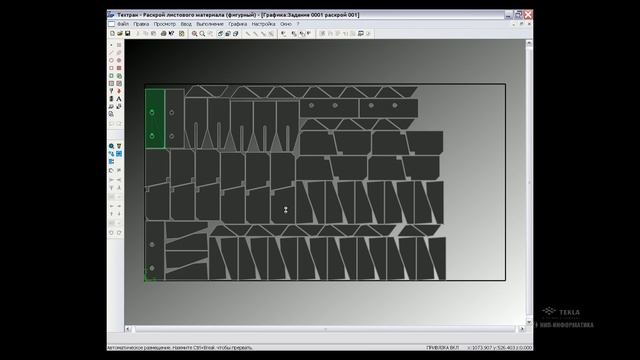640x360 pixels.
Task: Click the document icon beside Файл
Action: 111,24
